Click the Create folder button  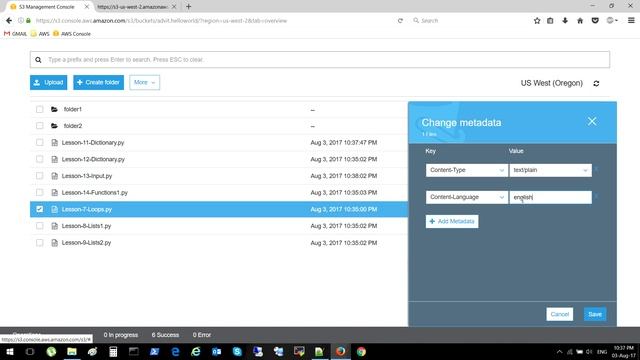pos(98,82)
